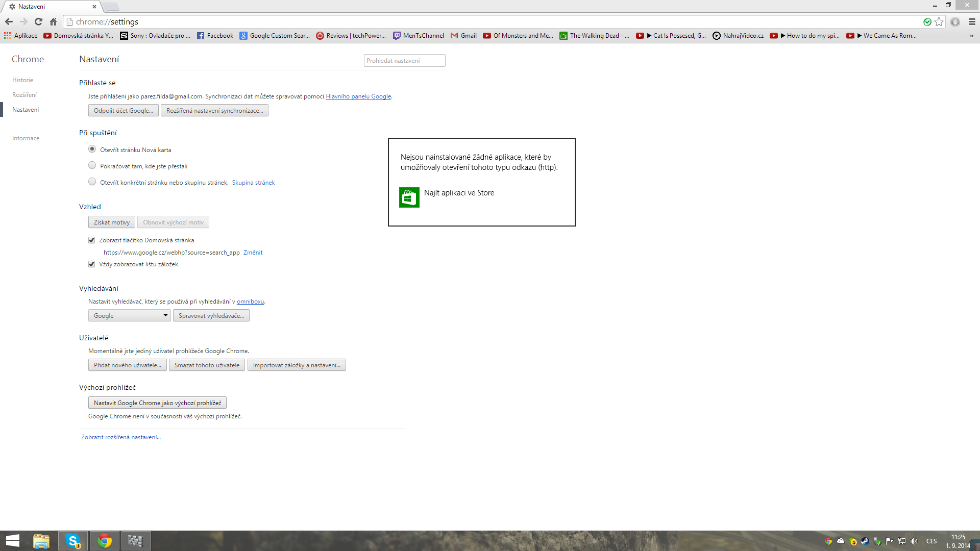The image size is (980, 551).
Task: Expand the Google search engine dropdown
Action: (129, 316)
